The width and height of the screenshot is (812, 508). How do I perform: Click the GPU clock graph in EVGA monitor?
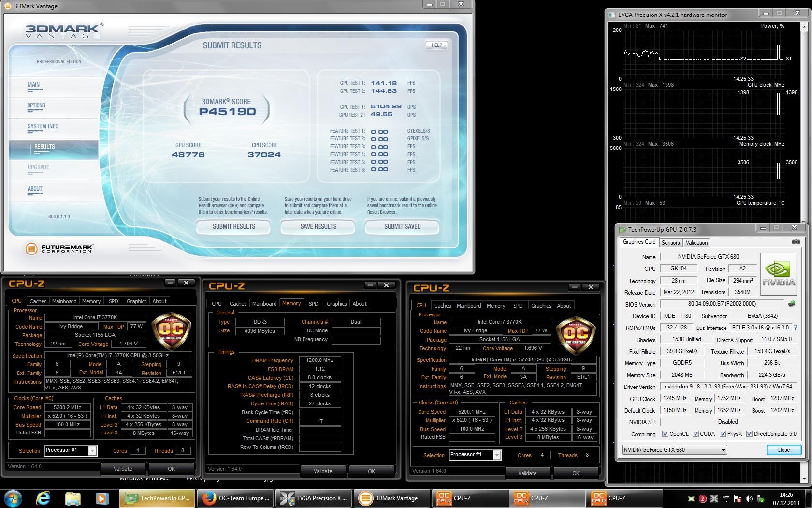[x=703, y=114]
